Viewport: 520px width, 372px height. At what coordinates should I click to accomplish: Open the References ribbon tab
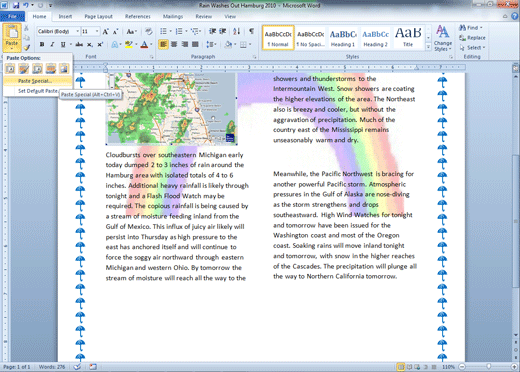(138, 16)
